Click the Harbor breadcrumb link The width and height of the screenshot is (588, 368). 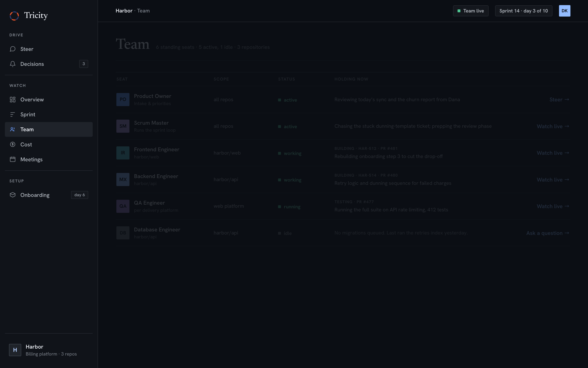pos(124,11)
